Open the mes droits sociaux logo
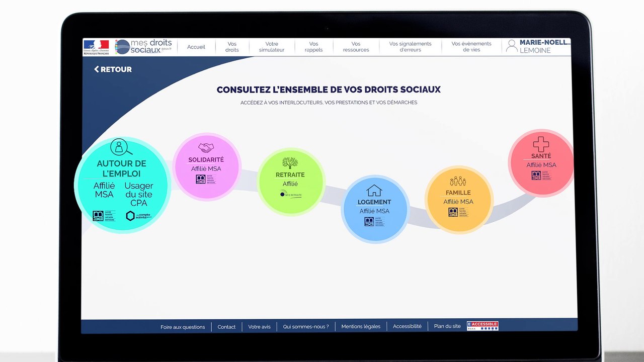The width and height of the screenshot is (644, 362). click(x=144, y=47)
